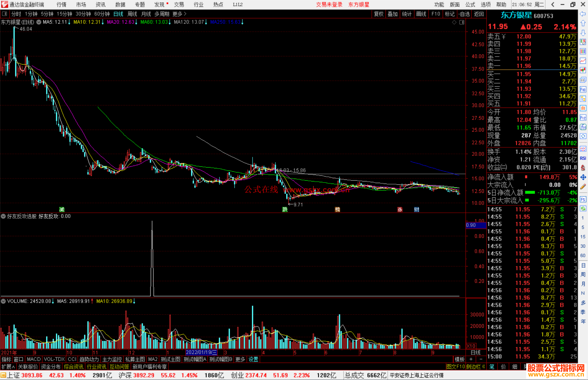
Task: Click the down arrow icon in right sidebar
Action: 583,33
